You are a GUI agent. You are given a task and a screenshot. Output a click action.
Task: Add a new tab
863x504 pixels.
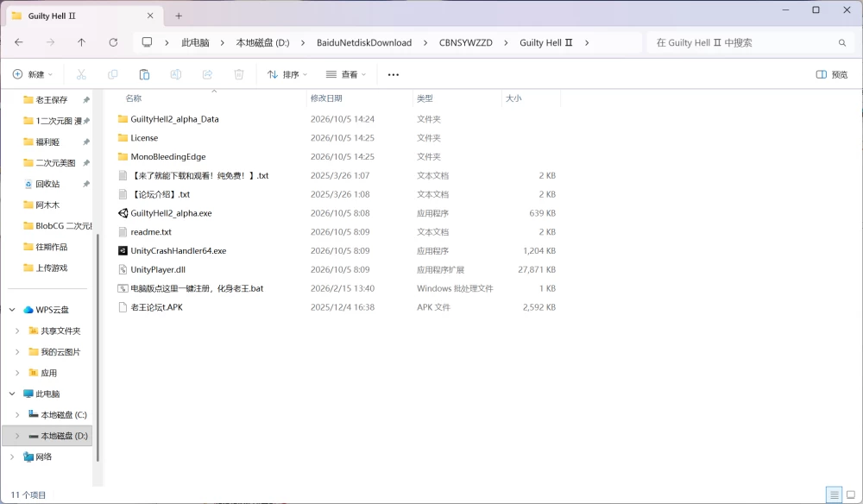point(179,16)
